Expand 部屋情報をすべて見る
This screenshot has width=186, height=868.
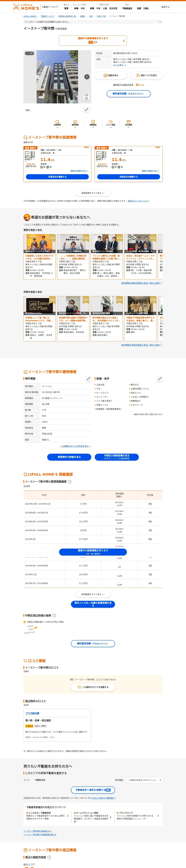(x=93, y=193)
